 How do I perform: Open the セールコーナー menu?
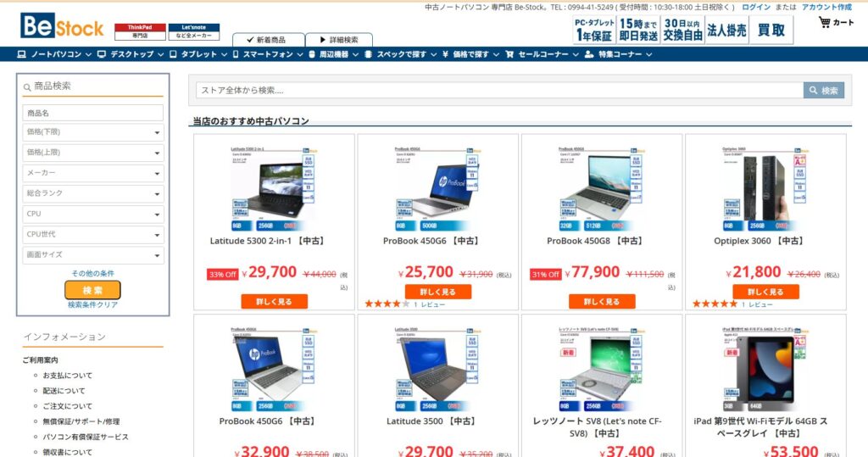coord(542,54)
